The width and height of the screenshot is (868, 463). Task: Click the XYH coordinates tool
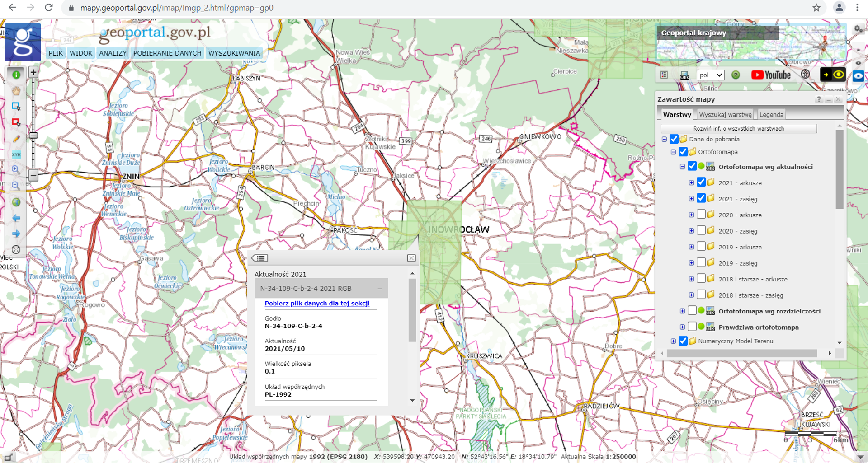tap(16, 154)
